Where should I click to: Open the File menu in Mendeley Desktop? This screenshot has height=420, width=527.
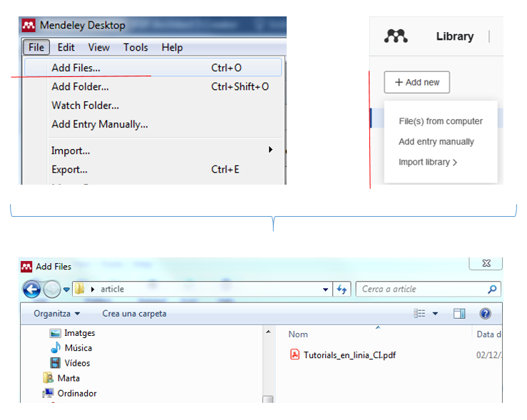pyautogui.click(x=36, y=47)
